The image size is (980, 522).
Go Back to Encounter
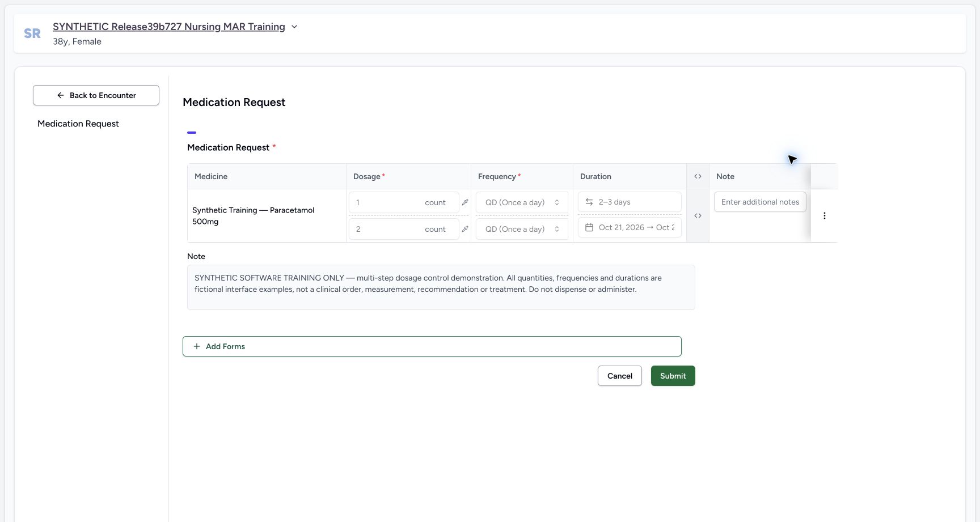(96, 95)
